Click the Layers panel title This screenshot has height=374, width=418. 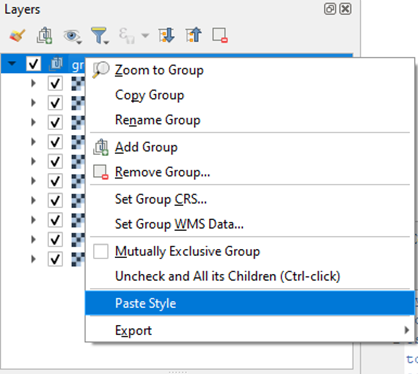point(22,10)
